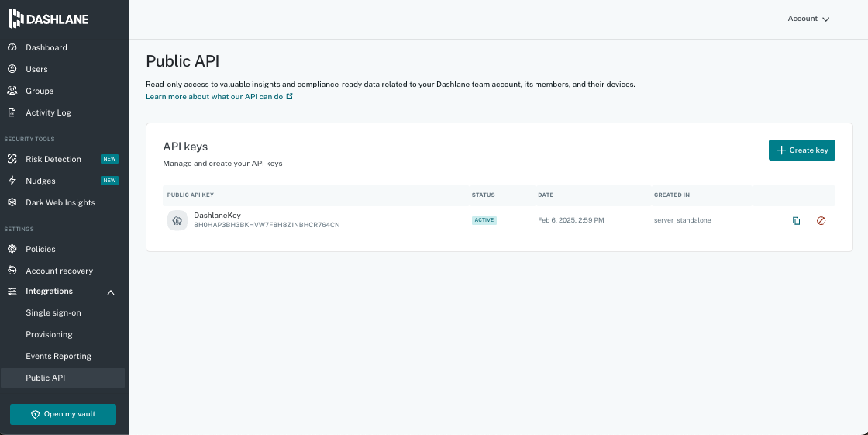868x435 pixels.
Task: Open Dark Web Insights
Action: tap(60, 202)
